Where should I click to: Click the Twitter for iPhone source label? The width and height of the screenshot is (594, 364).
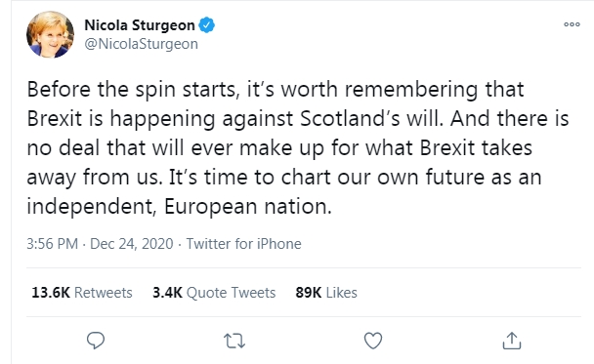(243, 244)
